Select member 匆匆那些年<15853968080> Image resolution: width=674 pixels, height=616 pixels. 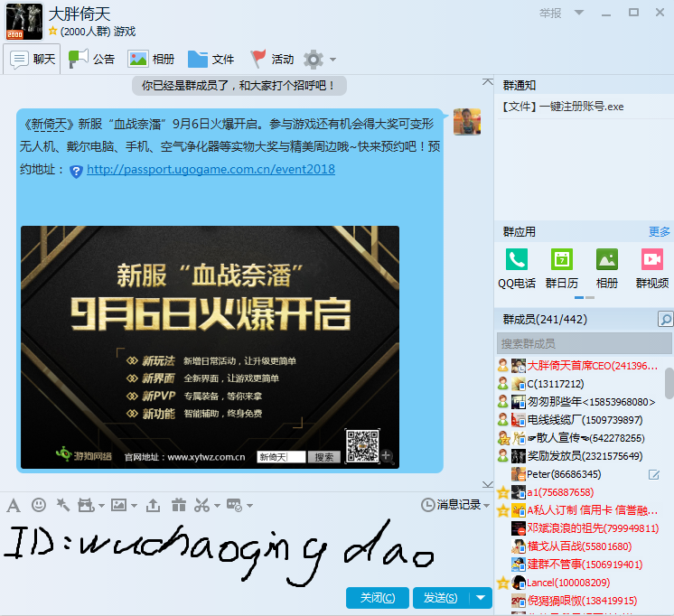click(x=580, y=402)
